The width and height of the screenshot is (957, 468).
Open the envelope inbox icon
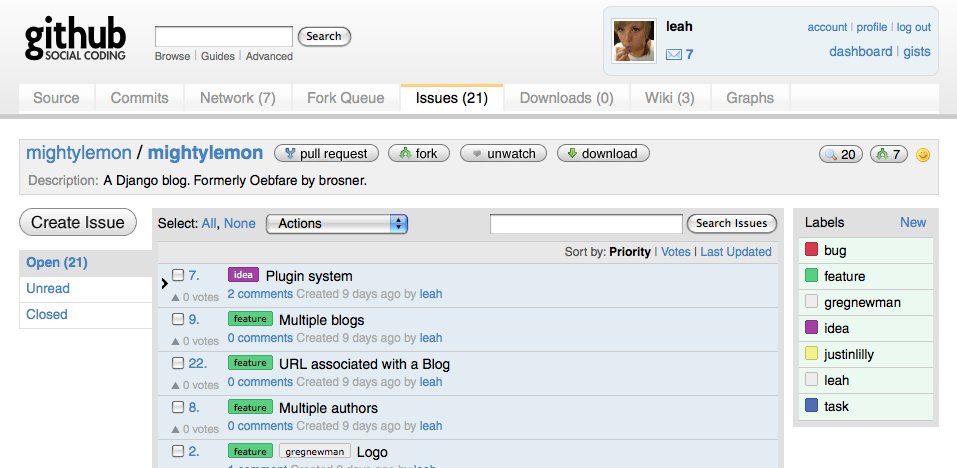point(673,55)
